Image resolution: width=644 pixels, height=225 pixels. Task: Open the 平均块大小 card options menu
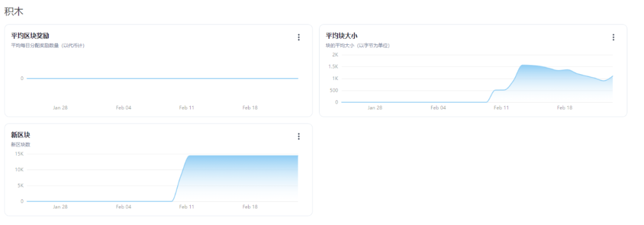(613, 38)
